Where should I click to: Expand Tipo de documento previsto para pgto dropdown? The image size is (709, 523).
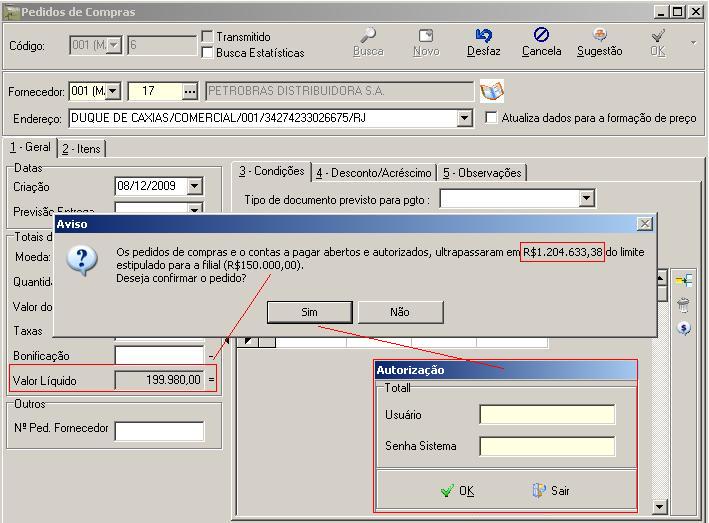pos(586,198)
